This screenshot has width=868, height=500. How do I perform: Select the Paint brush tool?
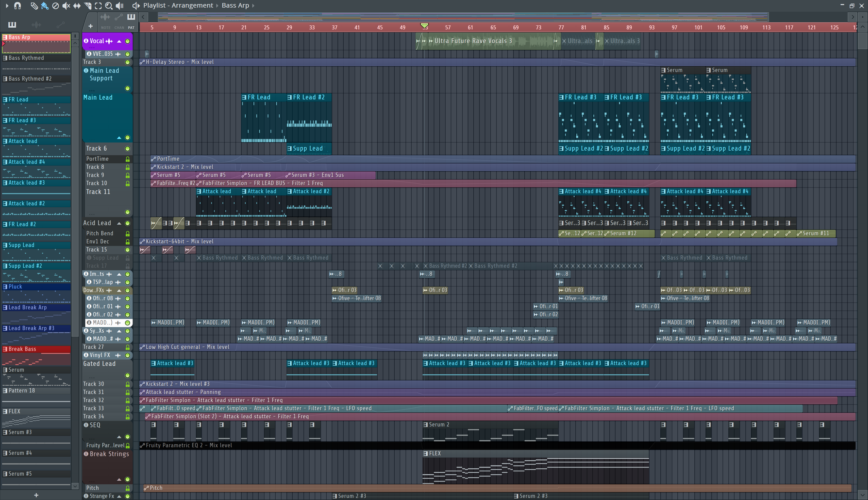[45, 6]
